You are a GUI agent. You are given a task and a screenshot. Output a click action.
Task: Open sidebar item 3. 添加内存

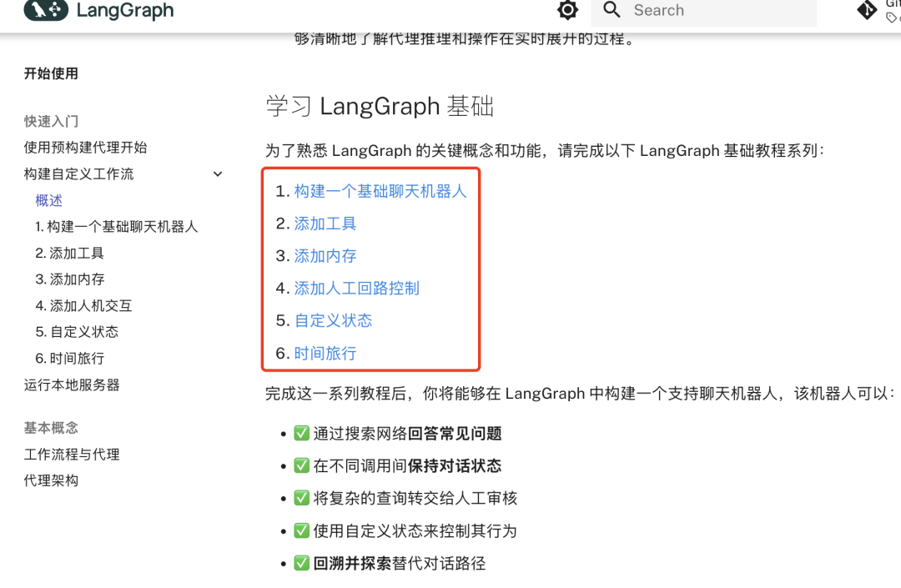pyautogui.click(x=70, y=279)
